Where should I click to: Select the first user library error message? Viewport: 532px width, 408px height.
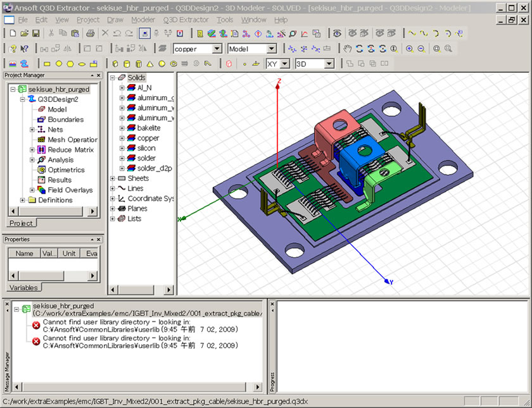coord(140,326)
